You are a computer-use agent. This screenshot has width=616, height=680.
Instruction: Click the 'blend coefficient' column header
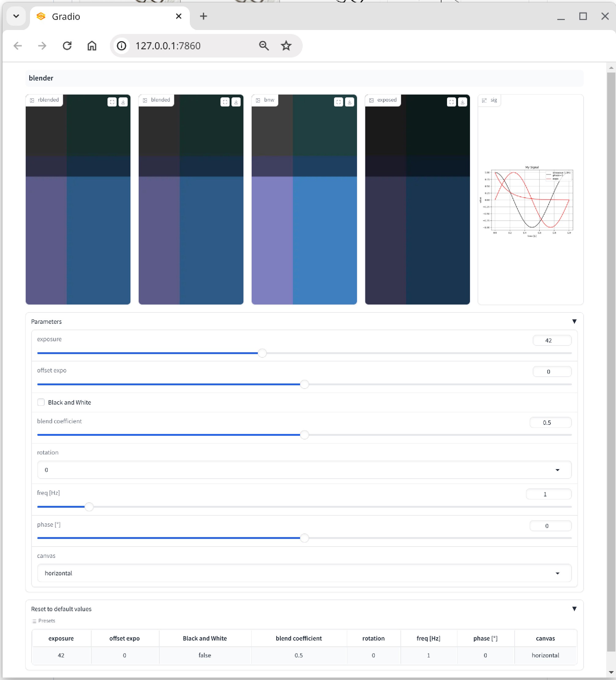point(299,638)
